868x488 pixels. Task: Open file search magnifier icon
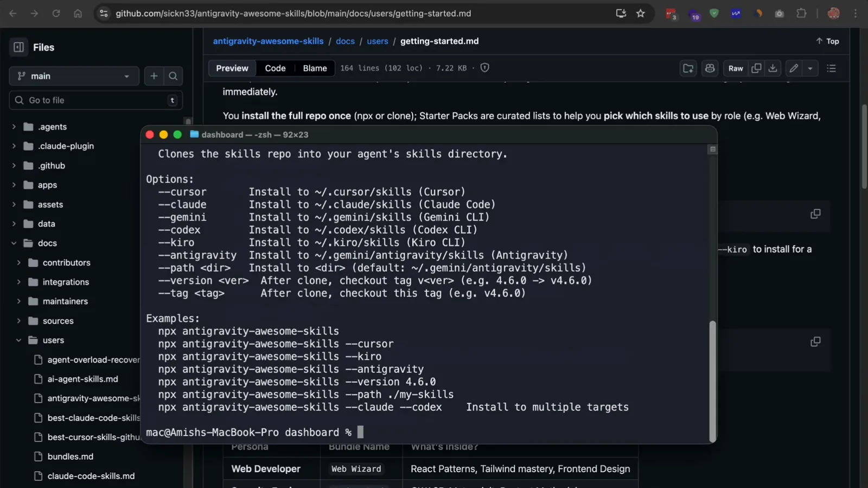(x=173, y=76)
